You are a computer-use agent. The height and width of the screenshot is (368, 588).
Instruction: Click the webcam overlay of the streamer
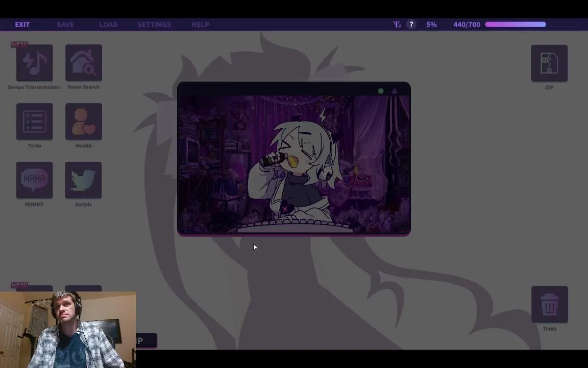click(68, 330)
